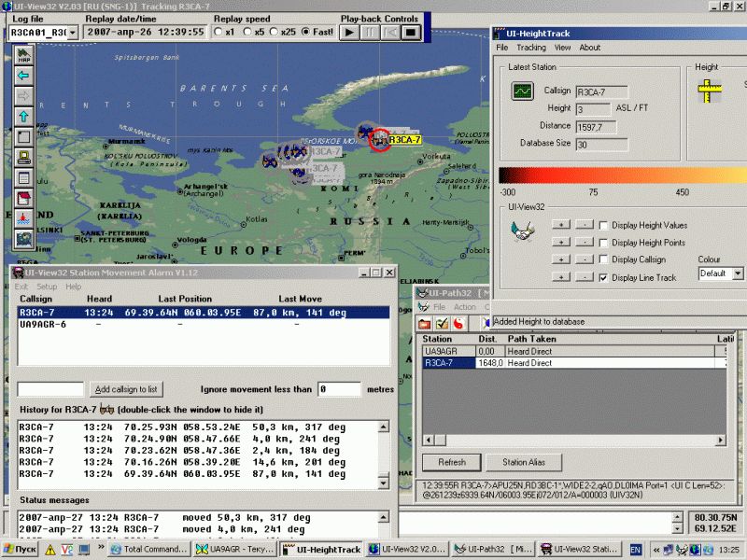Viewport: 747px width, 560px height.
Task: Click the Replay date/time field
Action: tap(146, 33)
